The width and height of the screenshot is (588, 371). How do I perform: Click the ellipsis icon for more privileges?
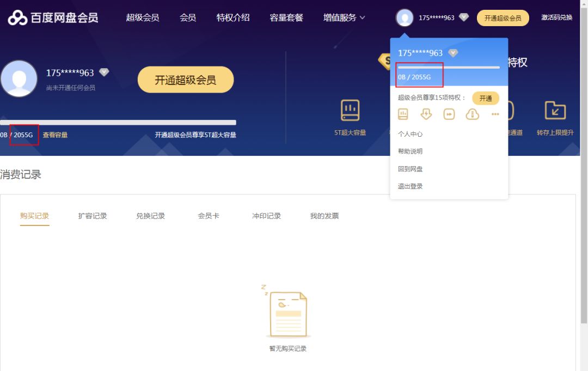[x=495, y=114]
